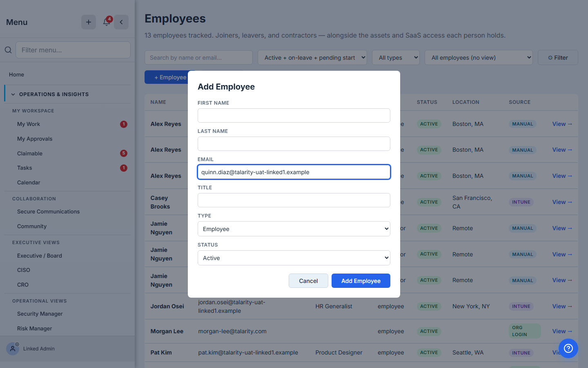This screenshot has height=368, width=588.
Task: Click the Product Designer title cell
Action: (x=339, y=352)
